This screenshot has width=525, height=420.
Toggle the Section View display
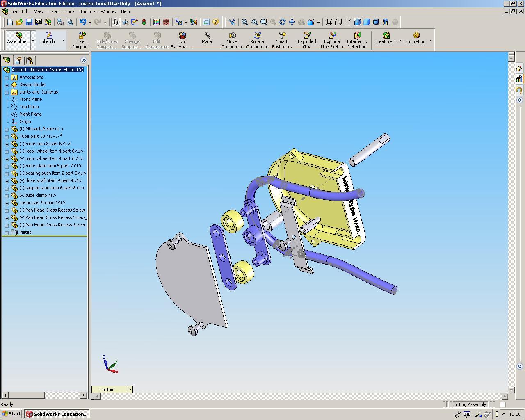click(386, 22)
